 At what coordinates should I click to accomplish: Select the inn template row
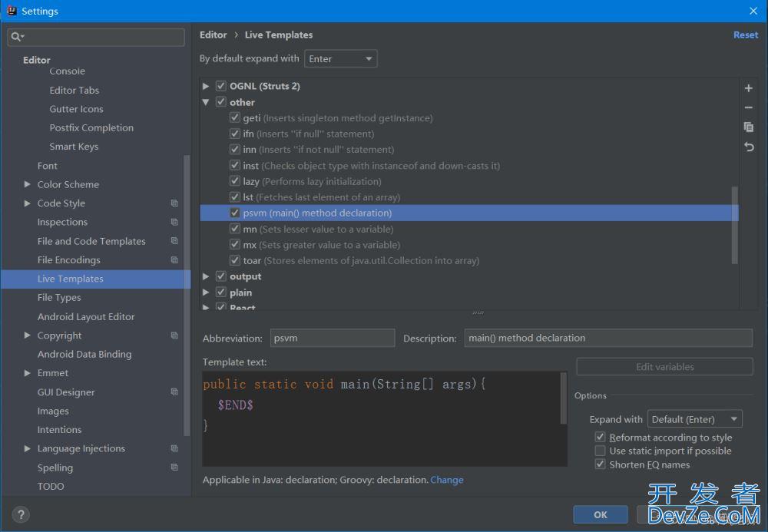coord(469,149)
